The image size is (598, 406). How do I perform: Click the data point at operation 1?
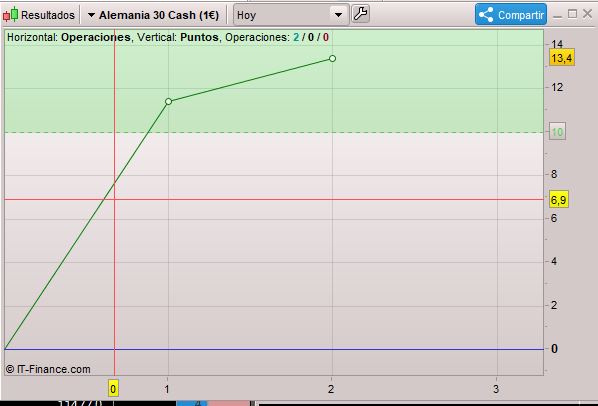(169, 101)
